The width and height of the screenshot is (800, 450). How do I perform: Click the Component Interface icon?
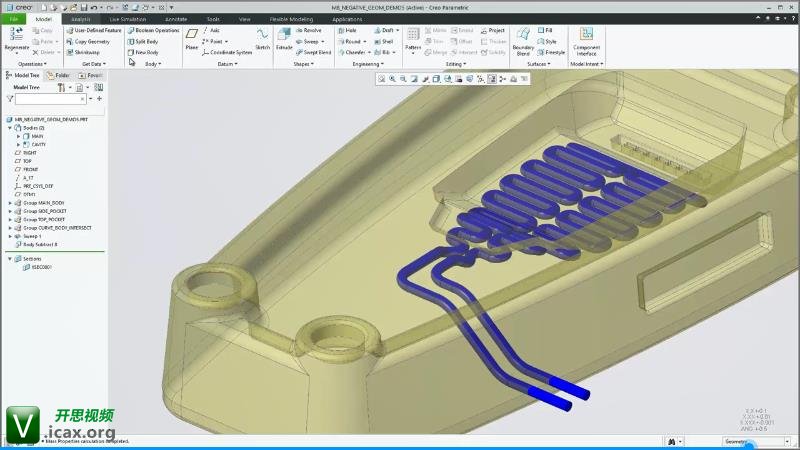587,40
